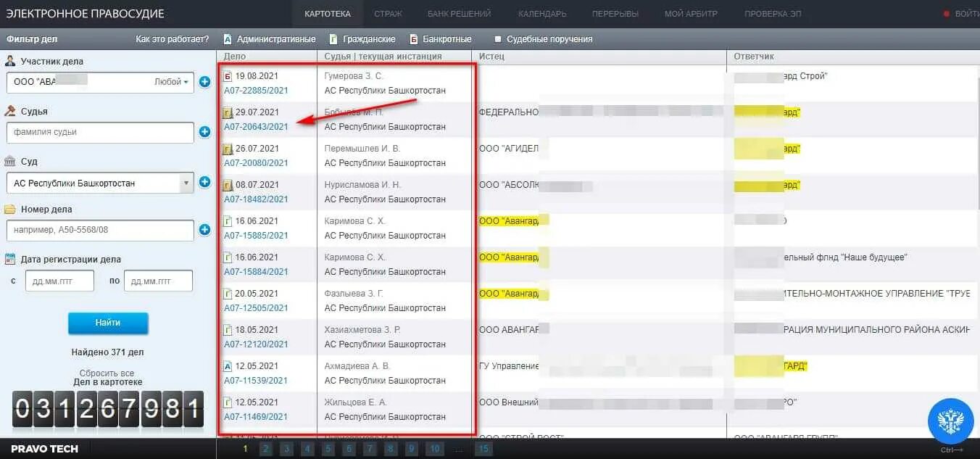Screen dimensions: 980x459
Task: Filter by Гражданские cases
Action: [362, 39]
